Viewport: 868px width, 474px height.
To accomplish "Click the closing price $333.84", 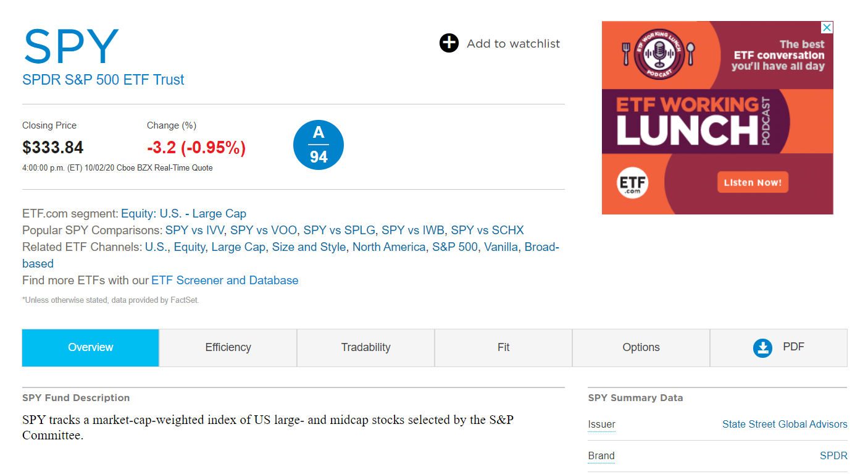I will [53, 148].
